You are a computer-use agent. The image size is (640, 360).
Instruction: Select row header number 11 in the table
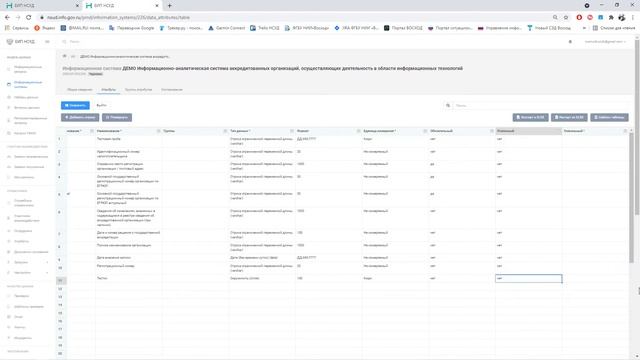[61, 280]
